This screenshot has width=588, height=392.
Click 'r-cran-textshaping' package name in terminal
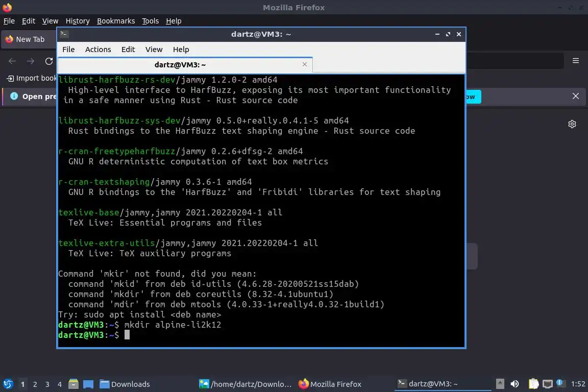(104, 182)
